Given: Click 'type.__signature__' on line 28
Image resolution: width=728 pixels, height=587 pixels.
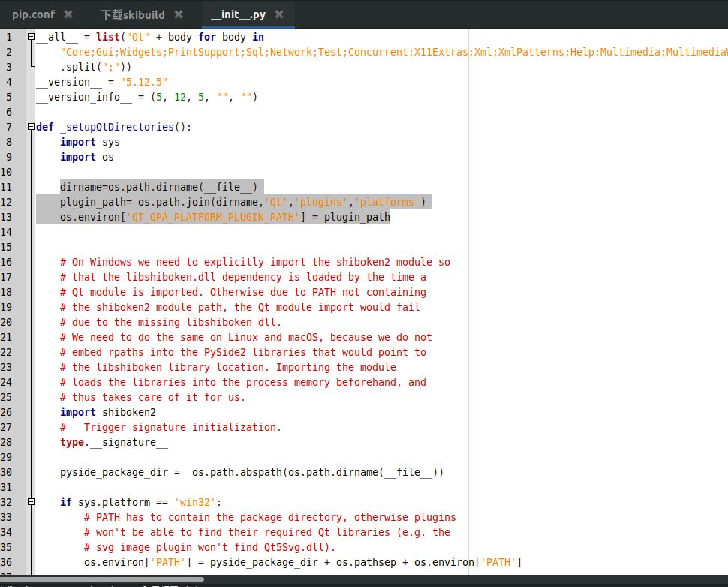Looking at the screenshot, I should pyautogui.click(x=114, y=442).
